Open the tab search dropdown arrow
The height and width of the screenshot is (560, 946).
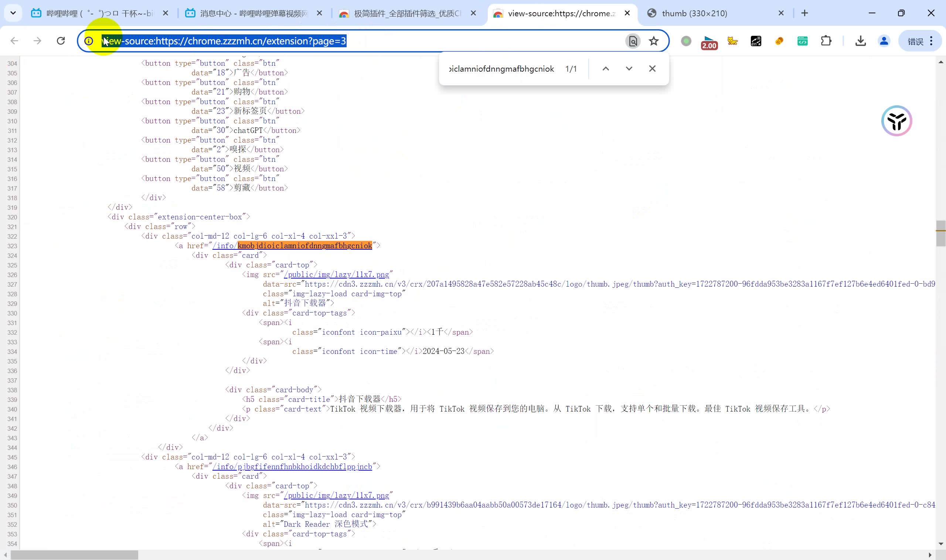(x=13, y=13)
